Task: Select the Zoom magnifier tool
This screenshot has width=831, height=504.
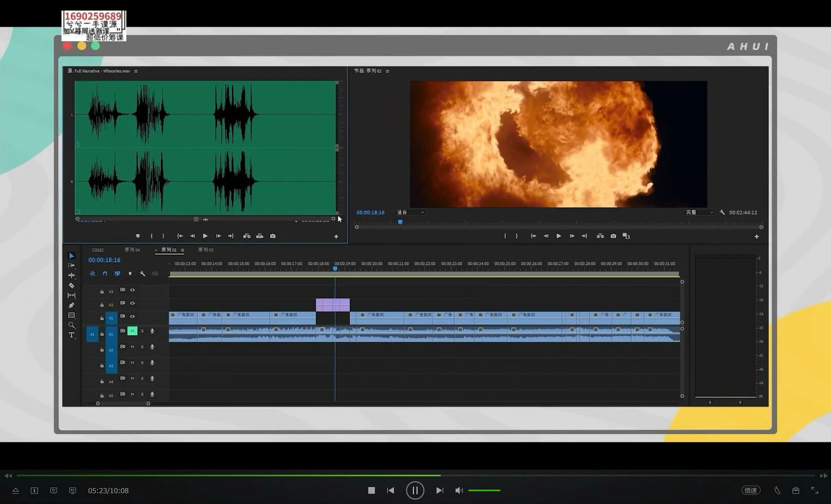Action: point(71,325)
